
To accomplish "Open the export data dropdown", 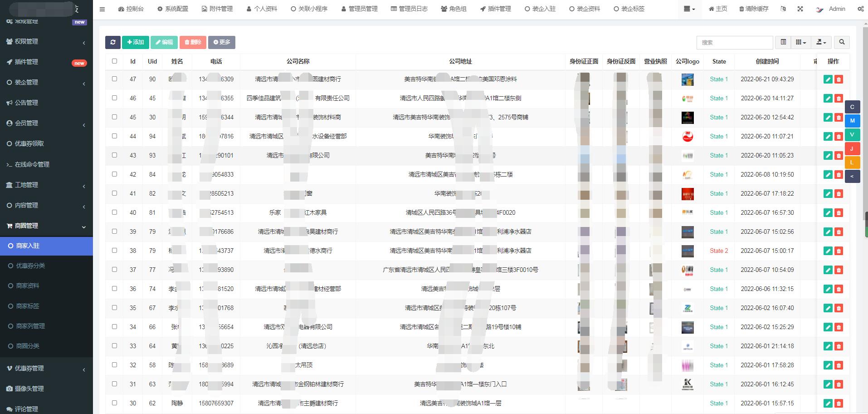I will point(821,42).
